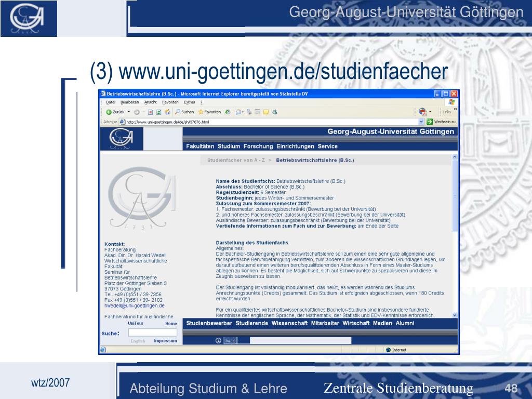This screenshot has height=399, width=532.
Task: Click the Einrichtungen navigation item
Action: click(x=295, y=146)
